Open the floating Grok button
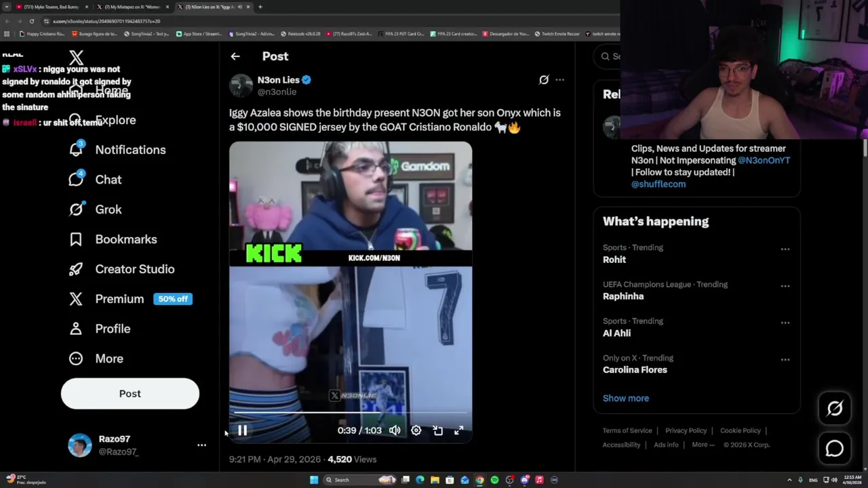Image resolution: width=868 pixels, height=488 pixels. [x=835, y=408]
